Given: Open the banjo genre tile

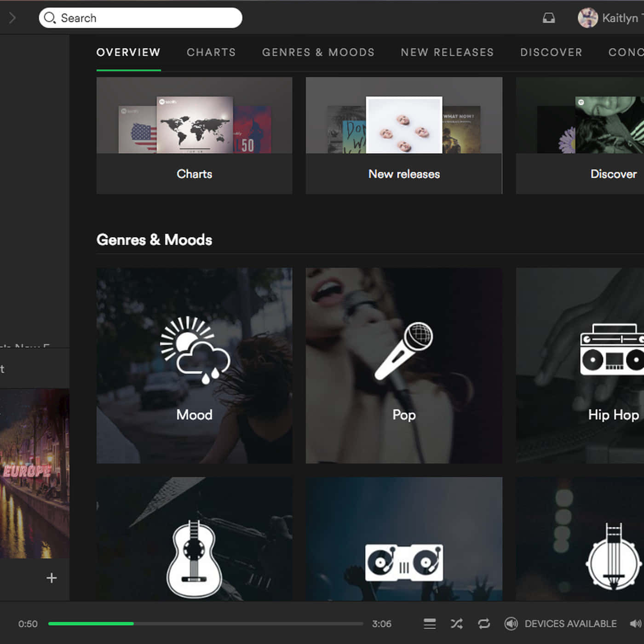Looking at the screenshot, I should 580,539.
